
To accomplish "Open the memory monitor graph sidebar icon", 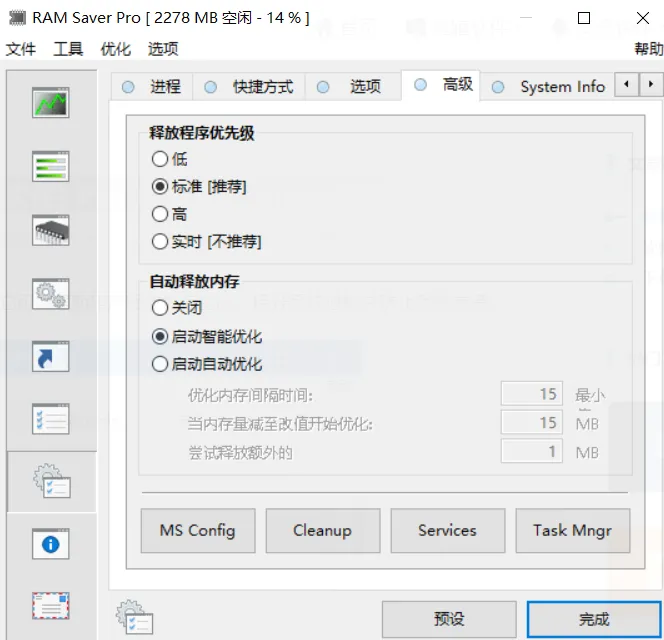I will point(50,103).
